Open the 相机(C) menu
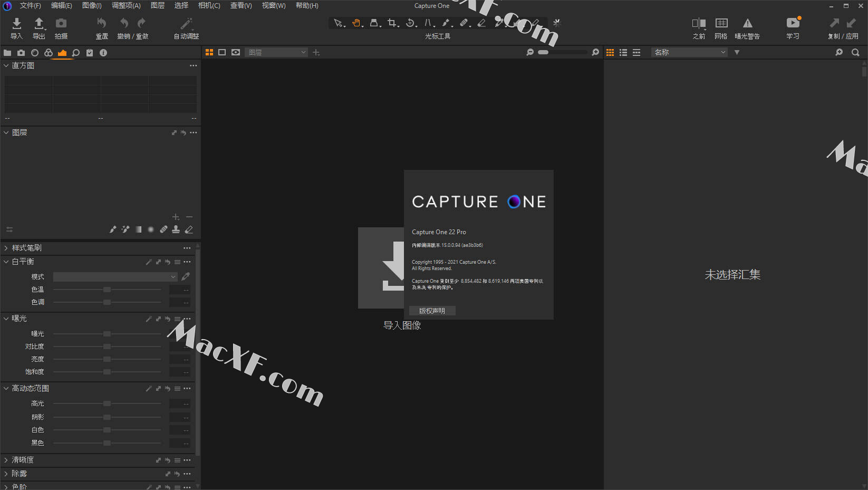 (x=209, y=5)
